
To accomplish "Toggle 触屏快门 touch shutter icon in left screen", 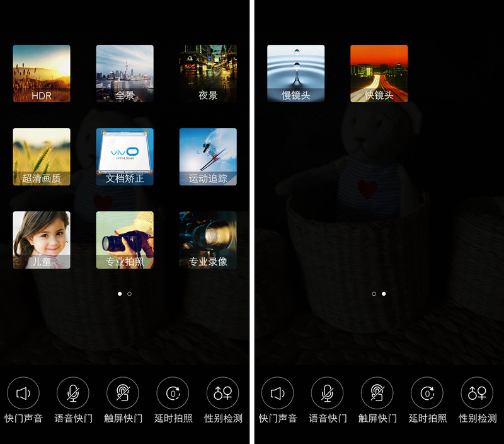I will [123, 393].
